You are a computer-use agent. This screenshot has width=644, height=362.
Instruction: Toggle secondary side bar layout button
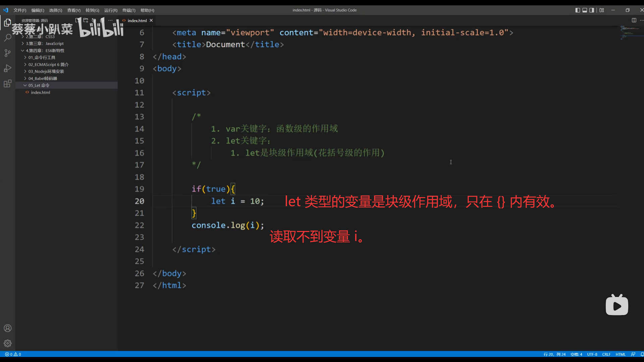pos(592,10)
